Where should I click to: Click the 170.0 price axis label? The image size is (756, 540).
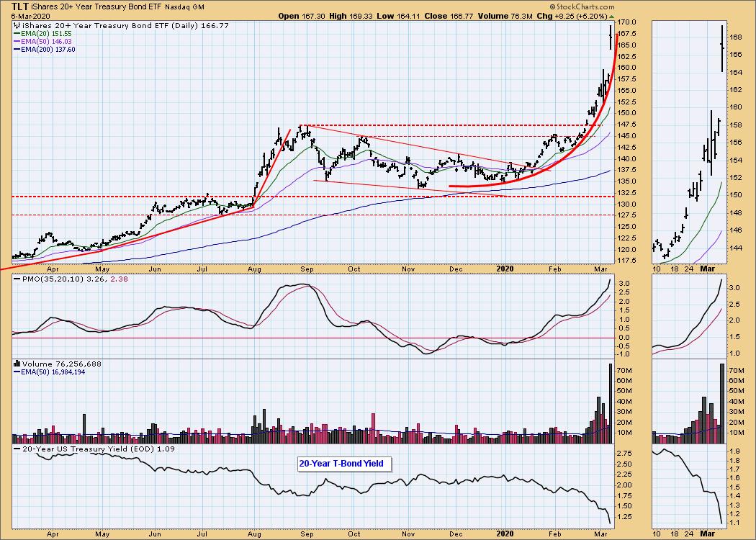click(626, 22)
